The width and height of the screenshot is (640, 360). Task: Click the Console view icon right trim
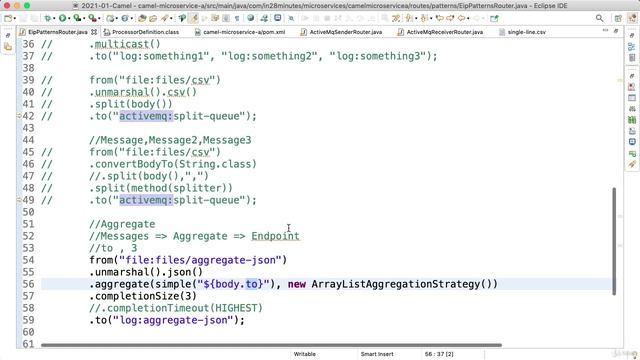click(632, 142)
